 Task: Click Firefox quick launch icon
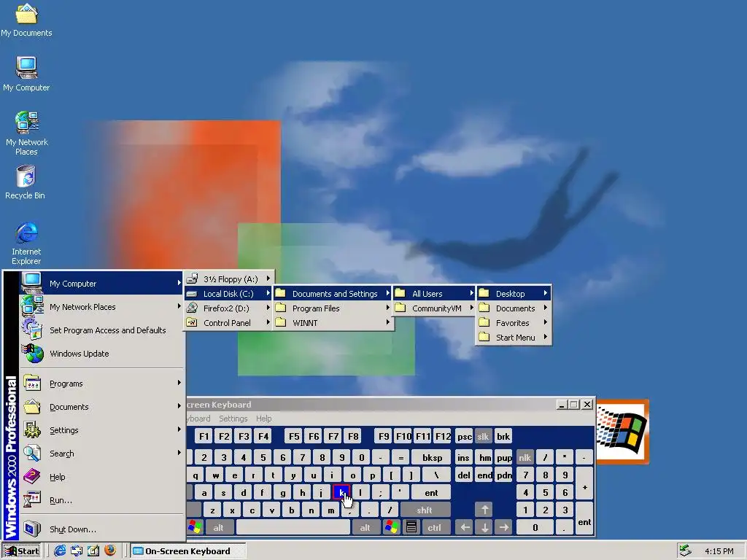[110, 551]
